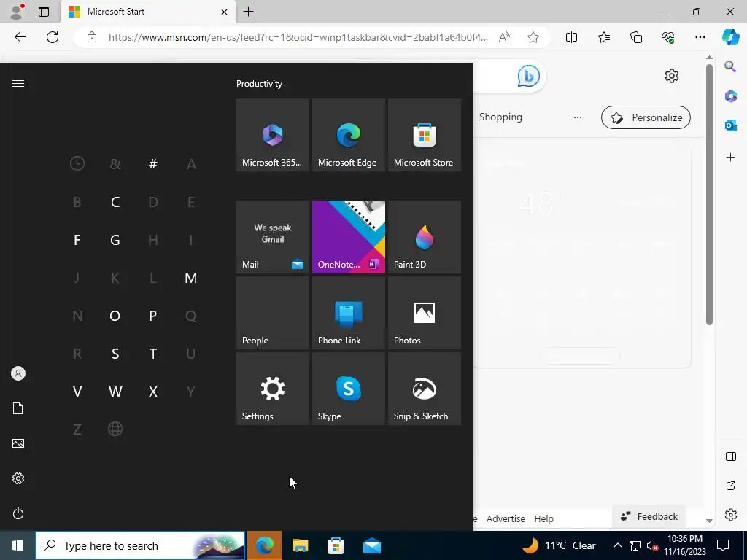Jump to letter G in app list
This screenshot has width=747, height=560.
(115, 240)
